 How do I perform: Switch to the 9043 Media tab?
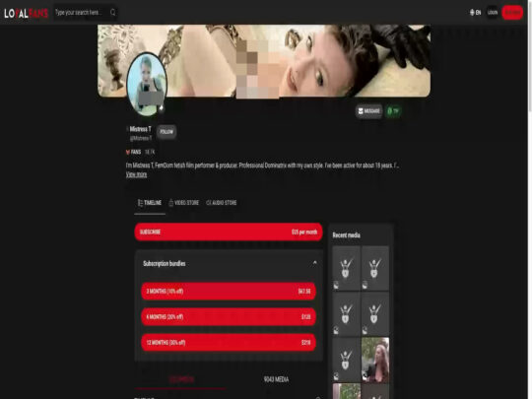276,379
